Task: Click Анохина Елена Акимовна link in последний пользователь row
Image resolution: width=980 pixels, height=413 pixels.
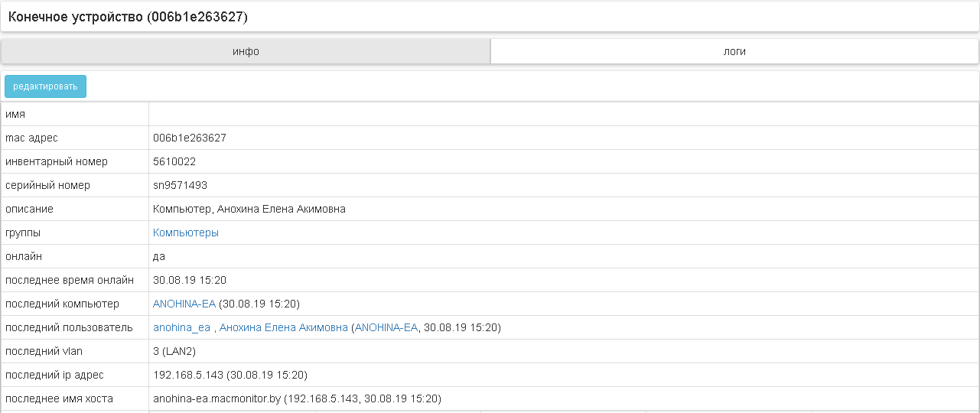Action: [x=283, y=327]
